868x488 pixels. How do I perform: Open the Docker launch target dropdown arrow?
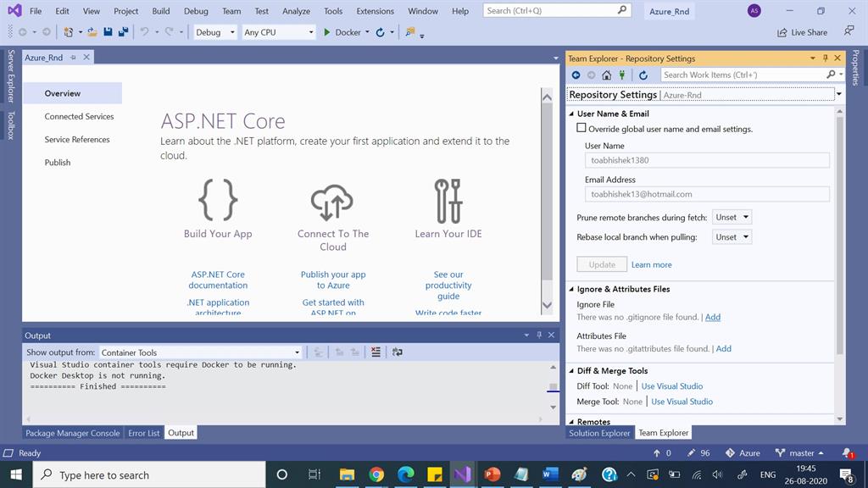coord(367,32)
